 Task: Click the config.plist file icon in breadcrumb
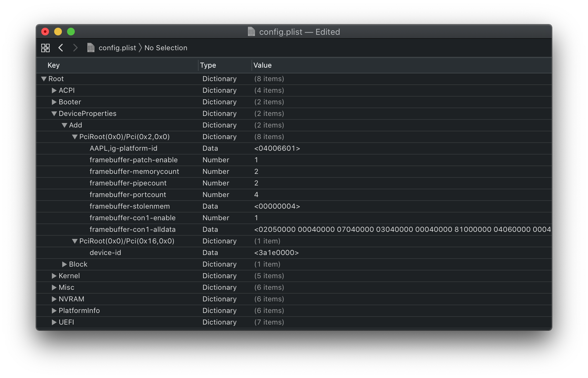(91, 48)
